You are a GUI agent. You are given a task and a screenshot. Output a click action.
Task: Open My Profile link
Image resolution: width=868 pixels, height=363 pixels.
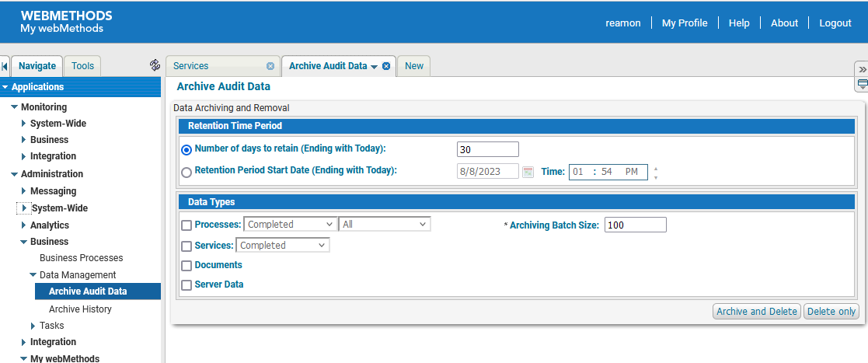click(x=685, y=23)
